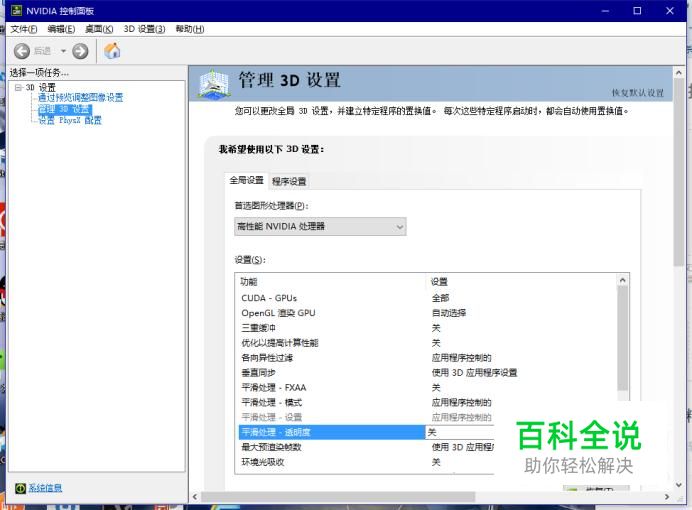Click 全部 value for CUDA - GPUs
The height and width of the screenshot is (510, 692).
[x=440, y=298]
